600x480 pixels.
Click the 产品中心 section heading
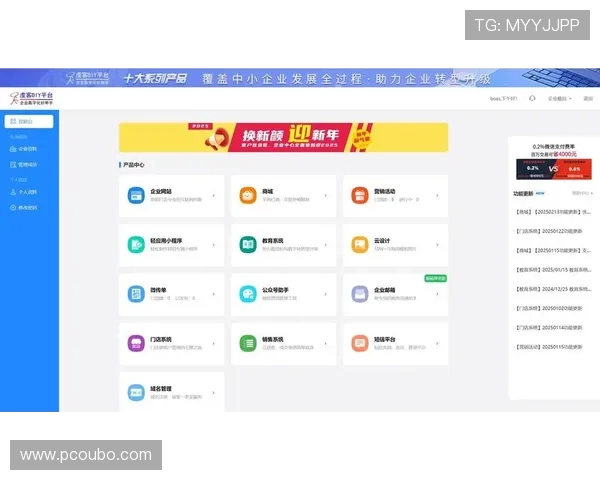(133, 165)
